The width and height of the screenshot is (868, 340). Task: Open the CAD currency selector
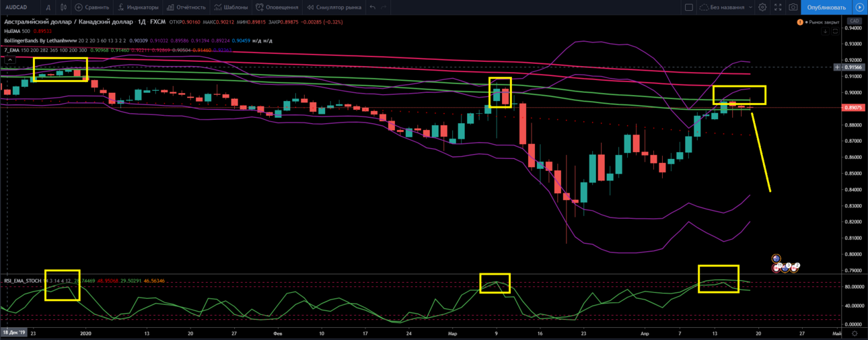click(854, 21)
